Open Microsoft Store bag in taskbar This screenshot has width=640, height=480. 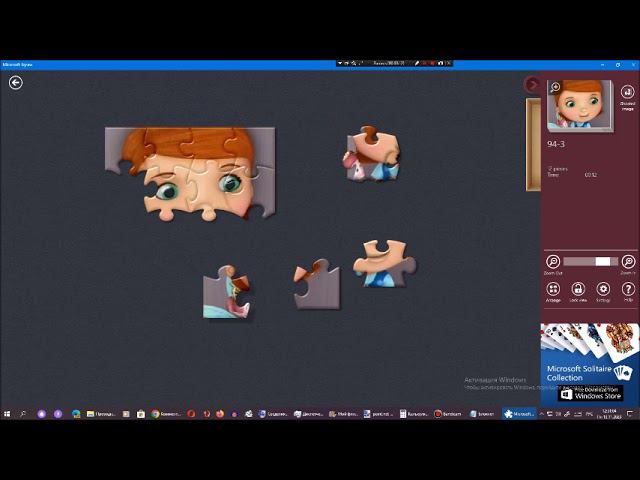point(141,414)
